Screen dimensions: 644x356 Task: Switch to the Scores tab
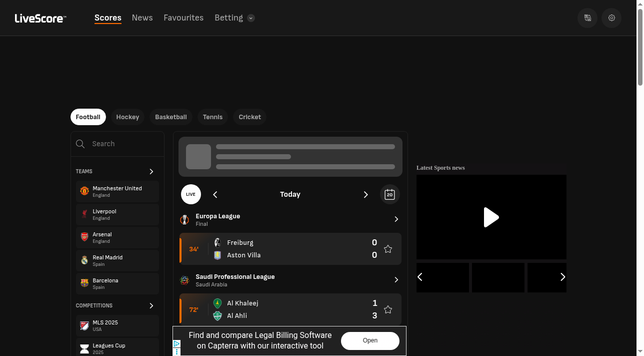pyautogui.click(x=108, y=18)
